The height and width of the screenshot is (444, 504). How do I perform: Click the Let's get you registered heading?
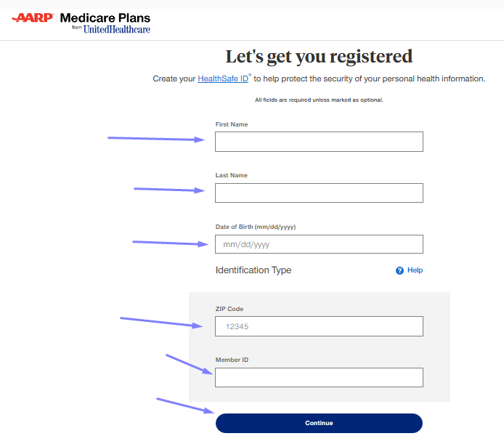(319, 57)
